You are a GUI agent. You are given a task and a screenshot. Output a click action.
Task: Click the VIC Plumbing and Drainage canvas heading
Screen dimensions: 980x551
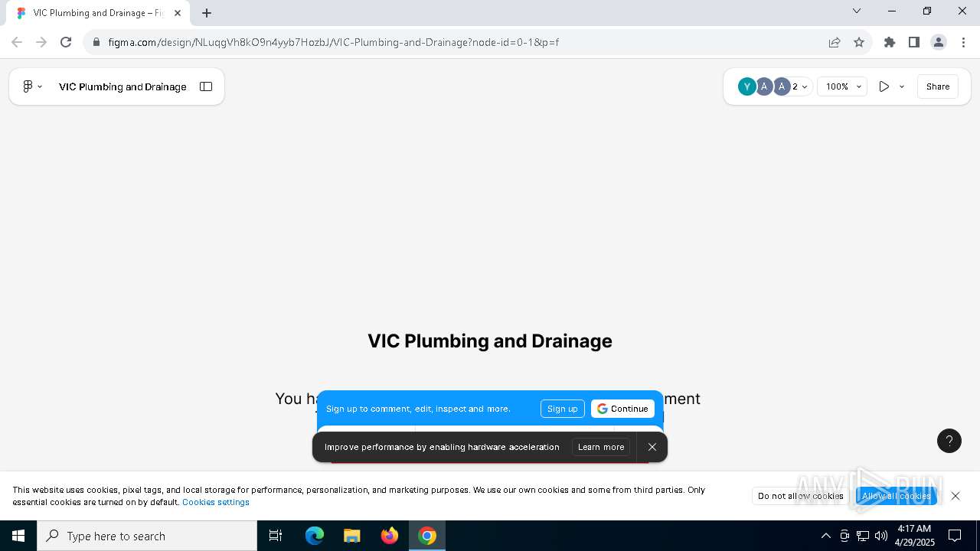[x=490, y=341]
